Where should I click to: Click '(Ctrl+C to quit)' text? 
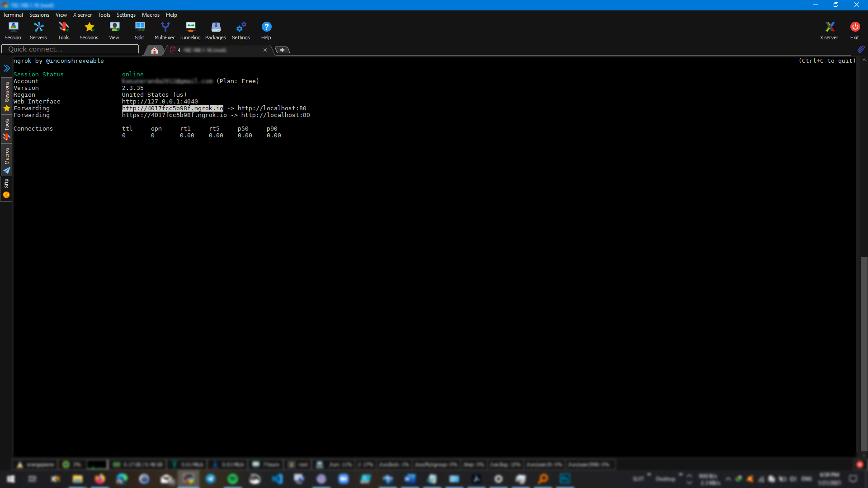pyautogui.click(x=827, y=61)
